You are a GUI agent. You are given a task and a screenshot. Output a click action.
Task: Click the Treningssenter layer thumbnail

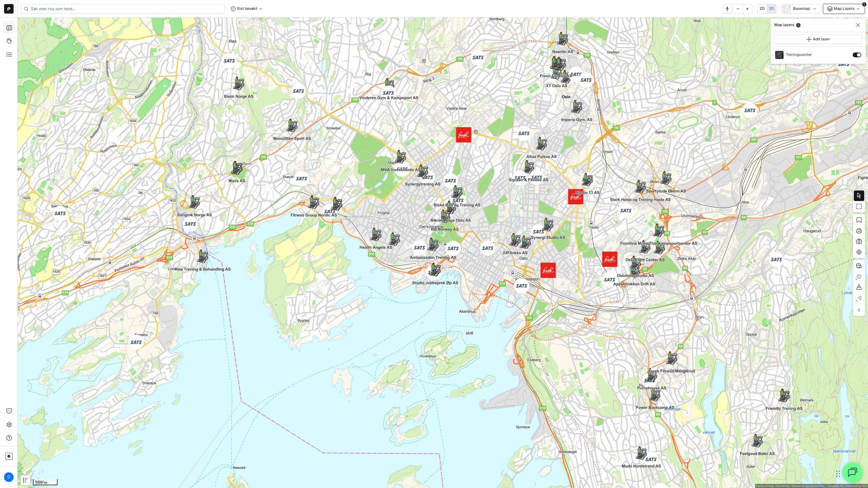[779, 55]
